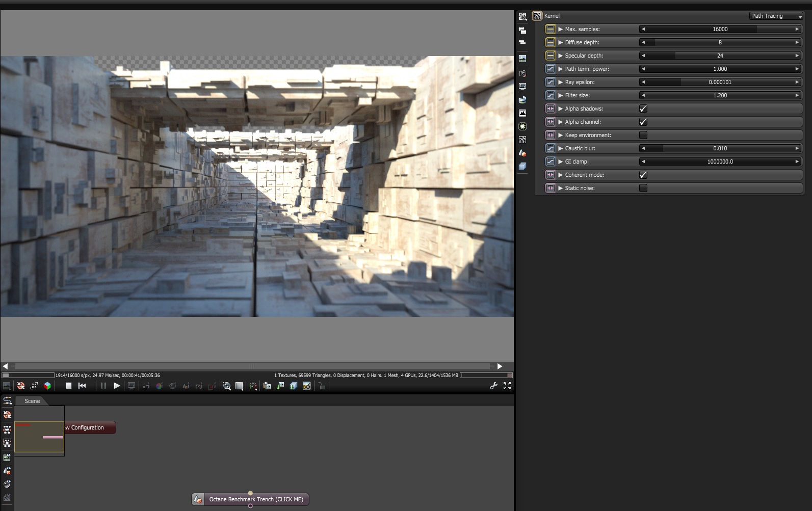The height and width of the screenshot is (511, 812).
Task: Open the post-processing star icon in inspector sidebar
Action: (x=522, y=126)
